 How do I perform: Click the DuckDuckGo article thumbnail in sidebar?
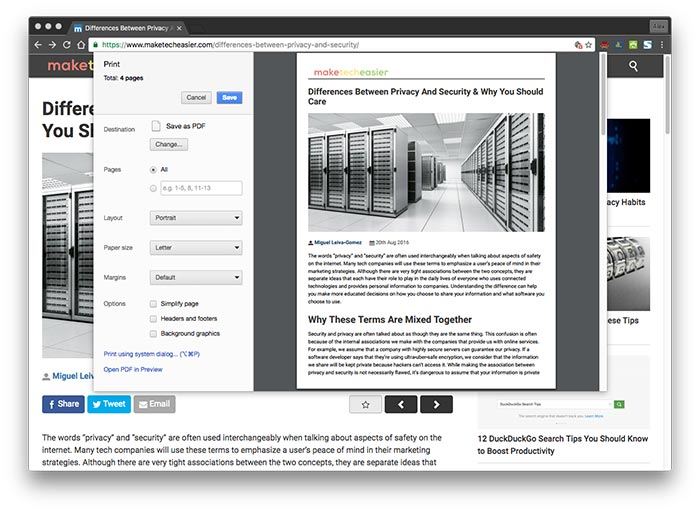[x=563, y=392]
